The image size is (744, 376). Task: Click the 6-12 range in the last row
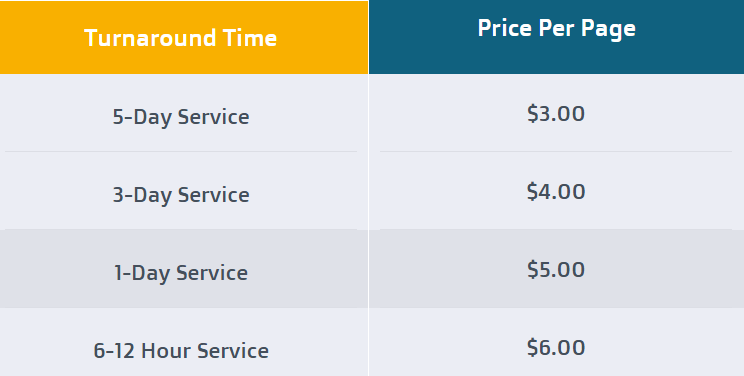coord(114,350)
